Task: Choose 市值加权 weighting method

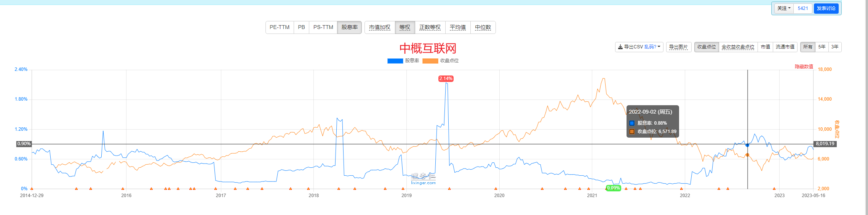Action: [x=380, y=27]
